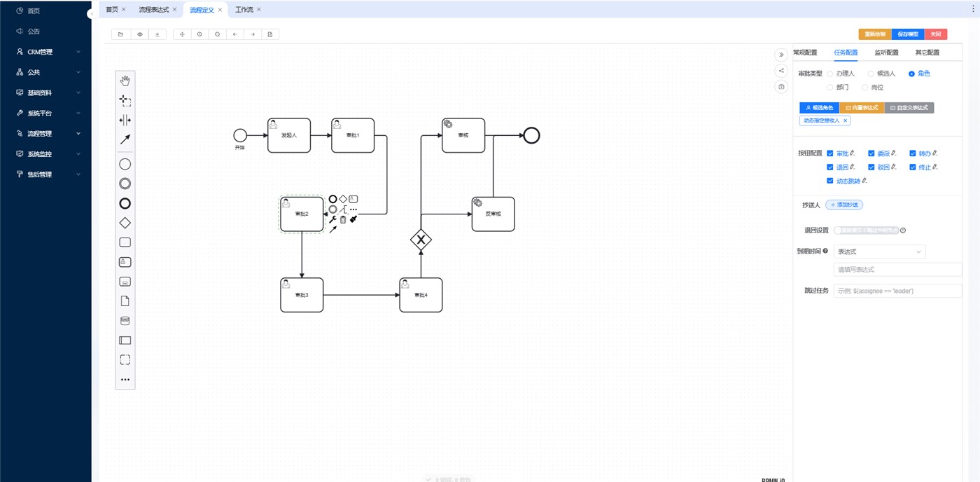
Task: Select the data store shape in palette
Action: 125,321
